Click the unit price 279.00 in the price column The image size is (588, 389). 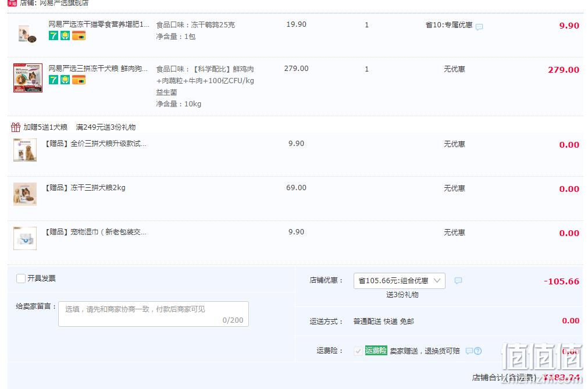296,69
